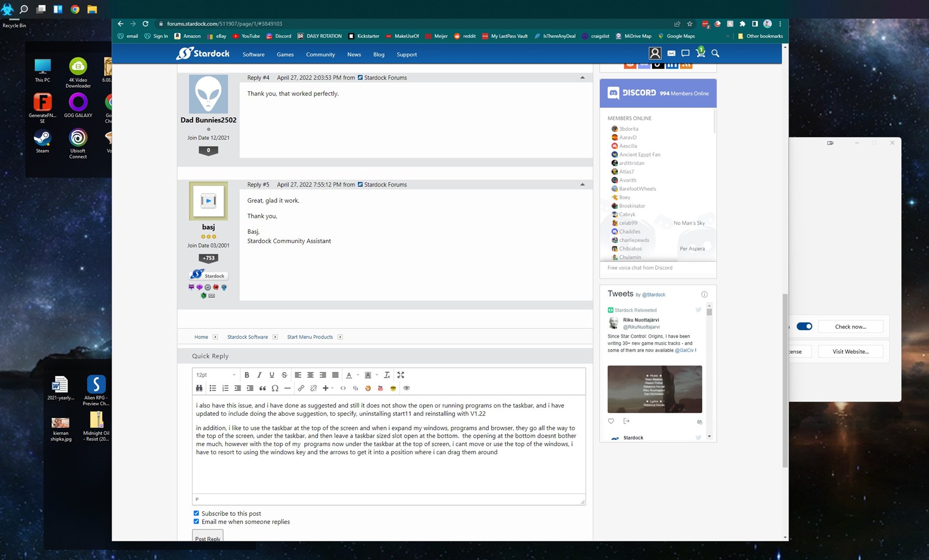
Task: Clear formatting in the editor
Action: click(x=387, y=375)
